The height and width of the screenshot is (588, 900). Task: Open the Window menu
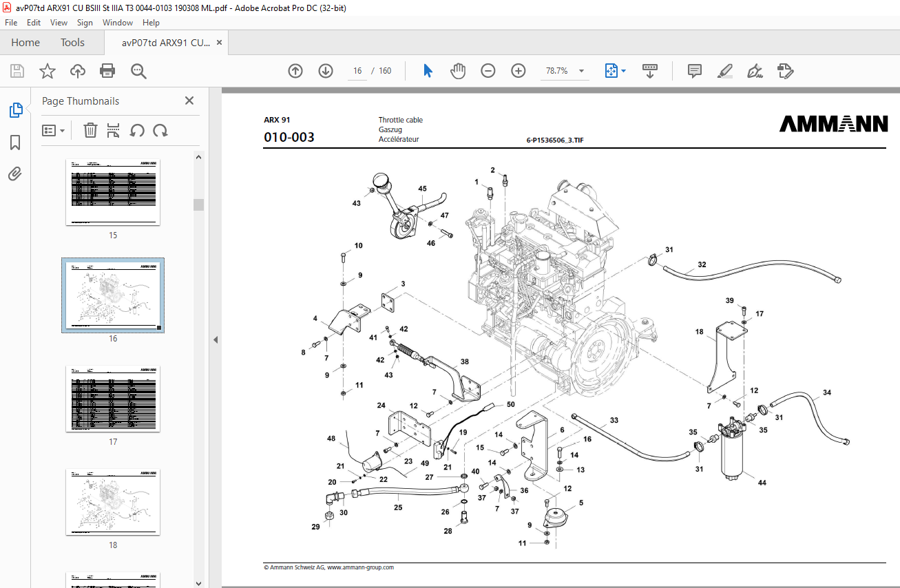point(118,23)
